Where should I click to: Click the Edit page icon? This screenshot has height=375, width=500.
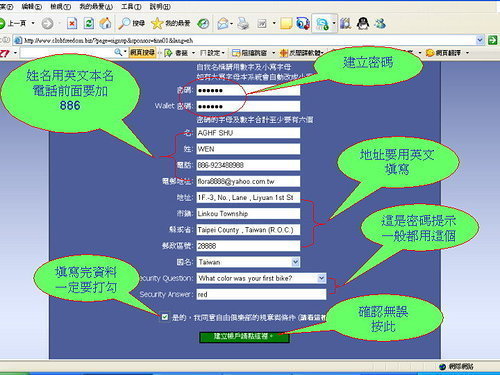pyautogui.click(x=262, y=23)
